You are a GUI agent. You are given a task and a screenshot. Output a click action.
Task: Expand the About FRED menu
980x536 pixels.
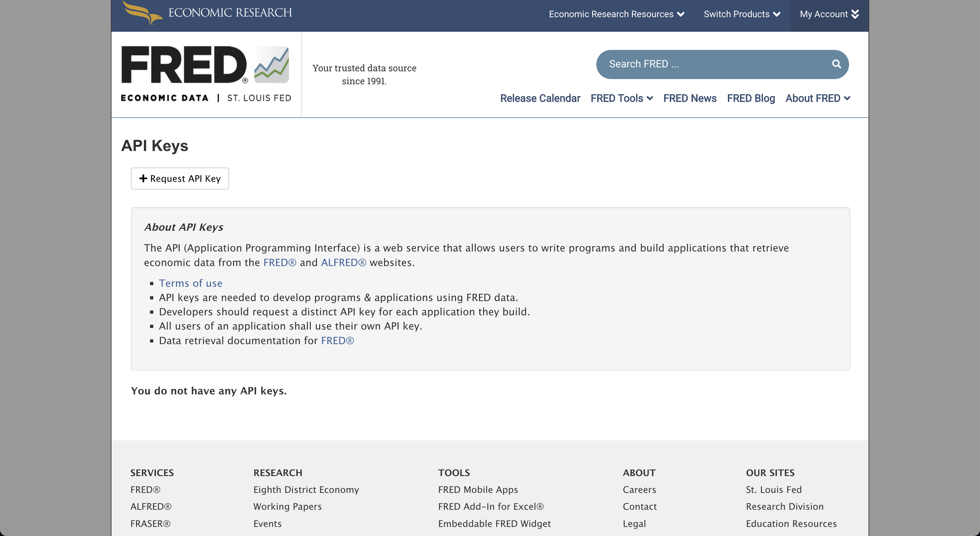pos(818,98)
